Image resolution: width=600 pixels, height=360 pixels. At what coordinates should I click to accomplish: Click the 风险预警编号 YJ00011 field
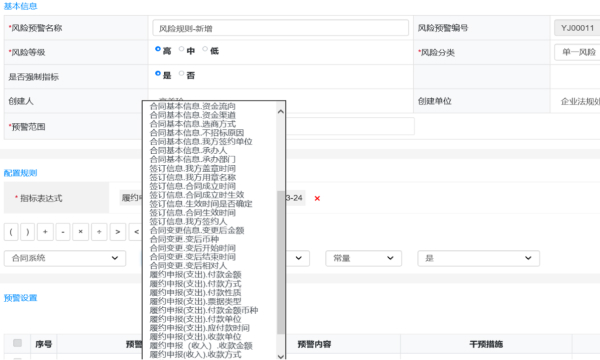(x=577, y=28)
